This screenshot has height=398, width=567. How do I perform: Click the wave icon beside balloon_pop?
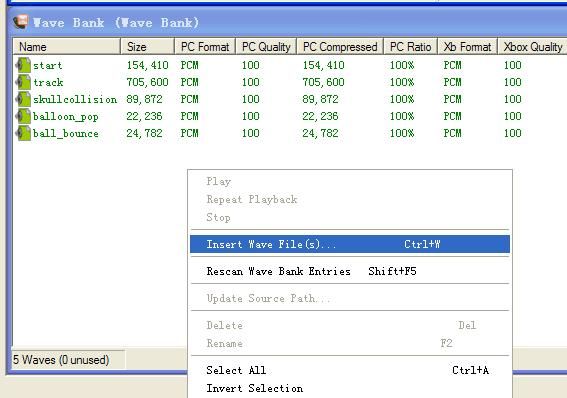click(23, 116)
